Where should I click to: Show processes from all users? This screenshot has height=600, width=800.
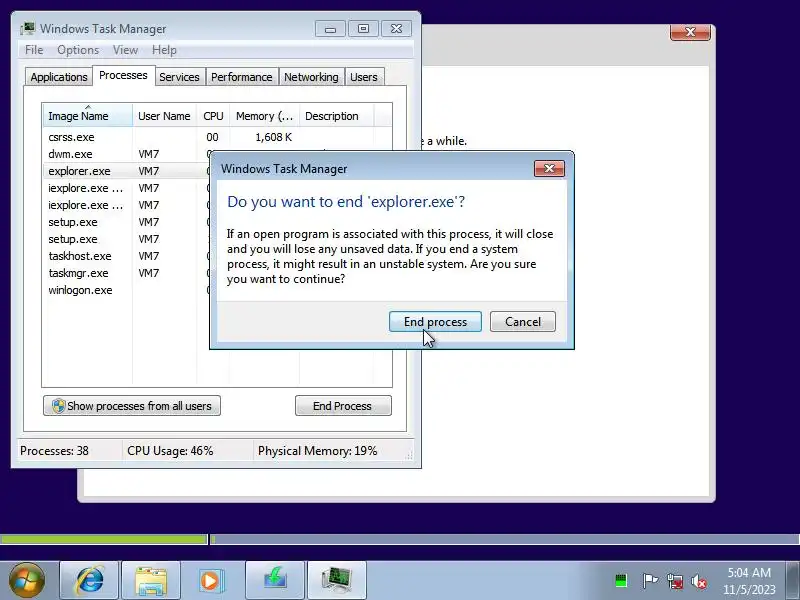click(132, 406)
